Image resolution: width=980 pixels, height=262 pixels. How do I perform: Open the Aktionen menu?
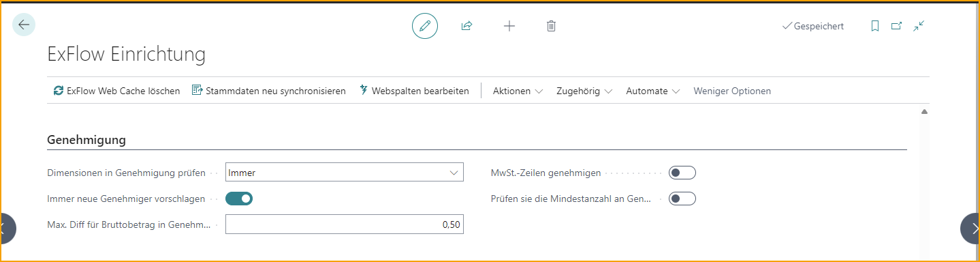(x=518, y=91)
